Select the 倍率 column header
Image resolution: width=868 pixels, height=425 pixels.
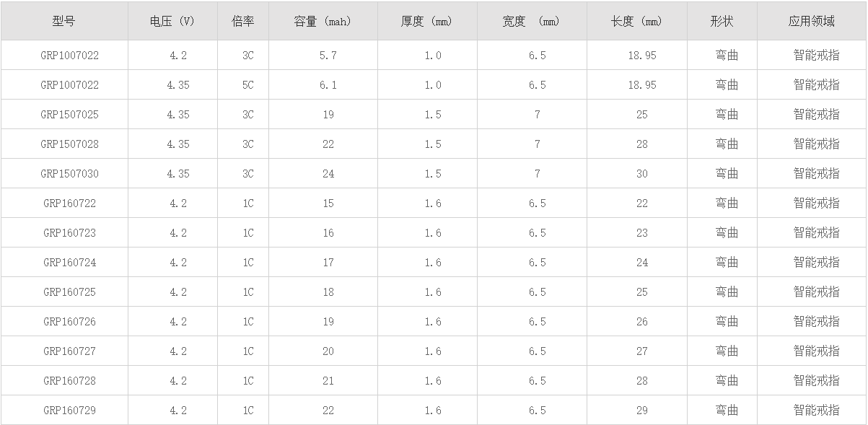click(243, 21)
